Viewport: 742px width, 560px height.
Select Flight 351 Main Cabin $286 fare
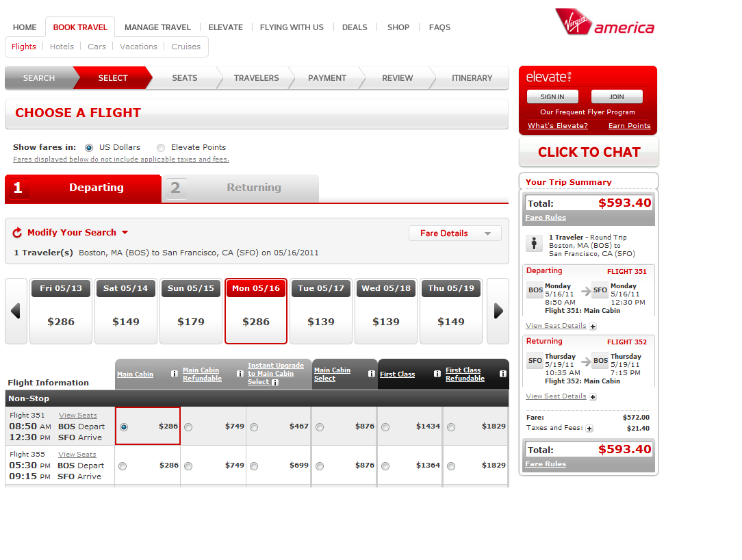coord(124,427)
